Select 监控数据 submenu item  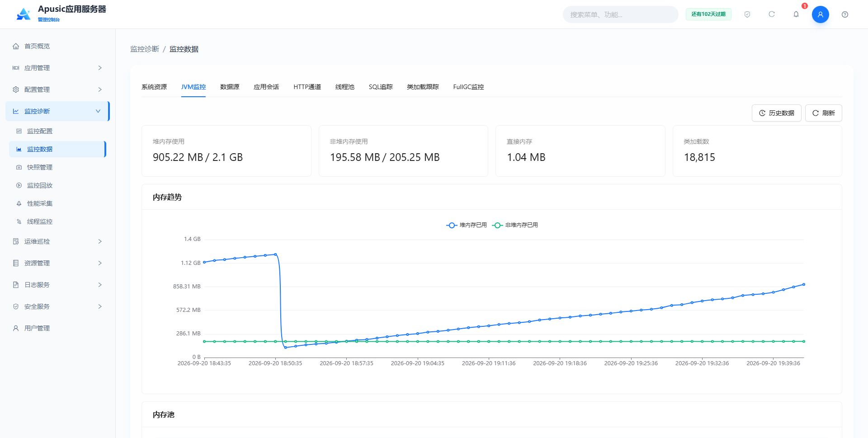click(57, 149)
